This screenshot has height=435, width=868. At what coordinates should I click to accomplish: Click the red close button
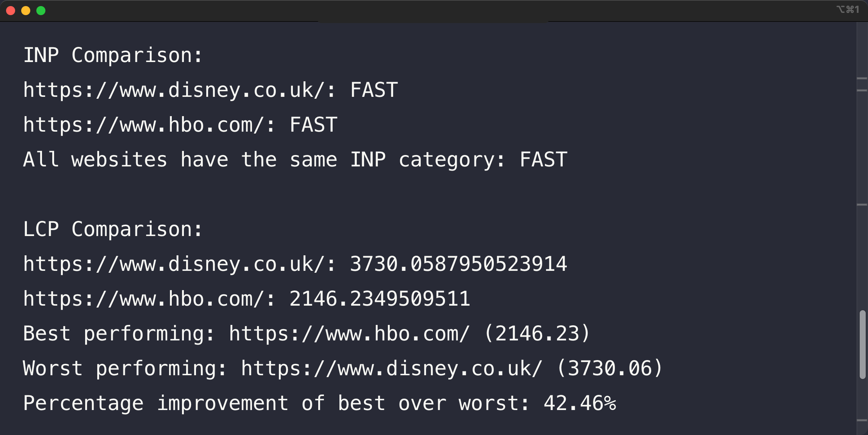11,11
